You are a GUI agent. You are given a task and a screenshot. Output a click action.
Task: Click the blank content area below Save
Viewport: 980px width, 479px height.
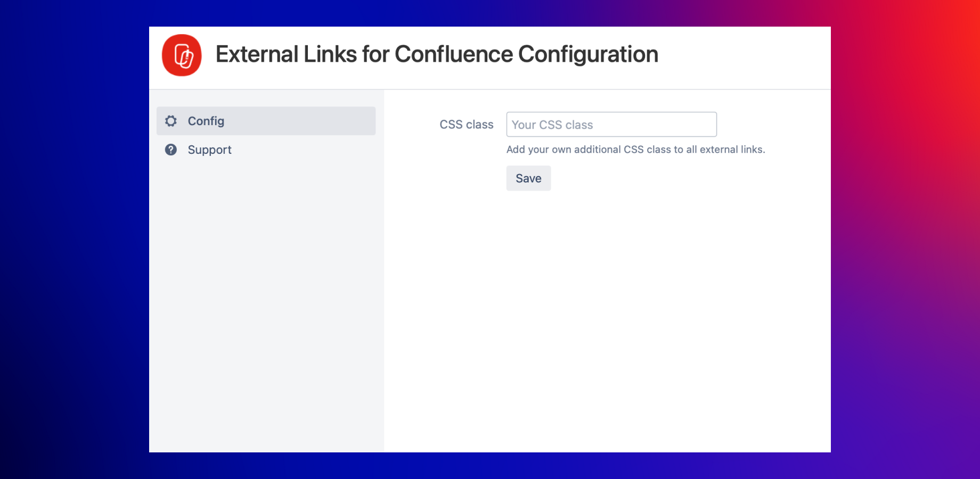607,319
